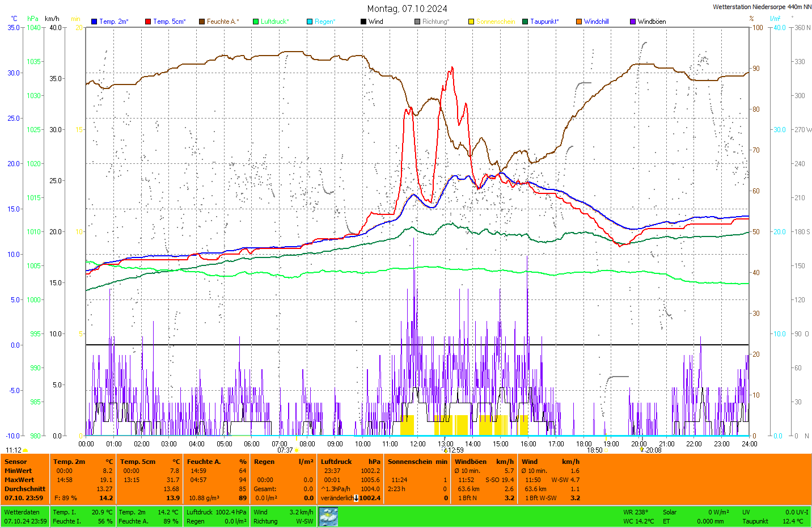Click the Sensor header in orange table

click(x=16, y=462)
